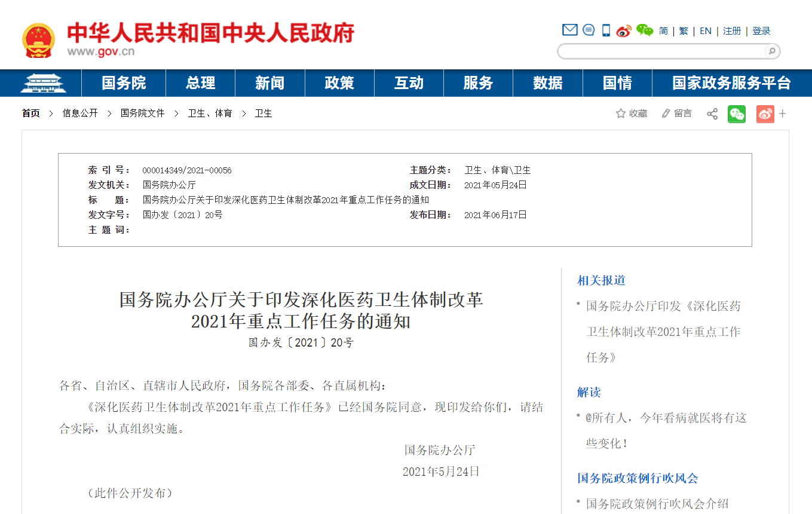The width and height of the screenshot is (812, 514).
Task: Expand more share options with plus sign
Action: tap(783, 114)
